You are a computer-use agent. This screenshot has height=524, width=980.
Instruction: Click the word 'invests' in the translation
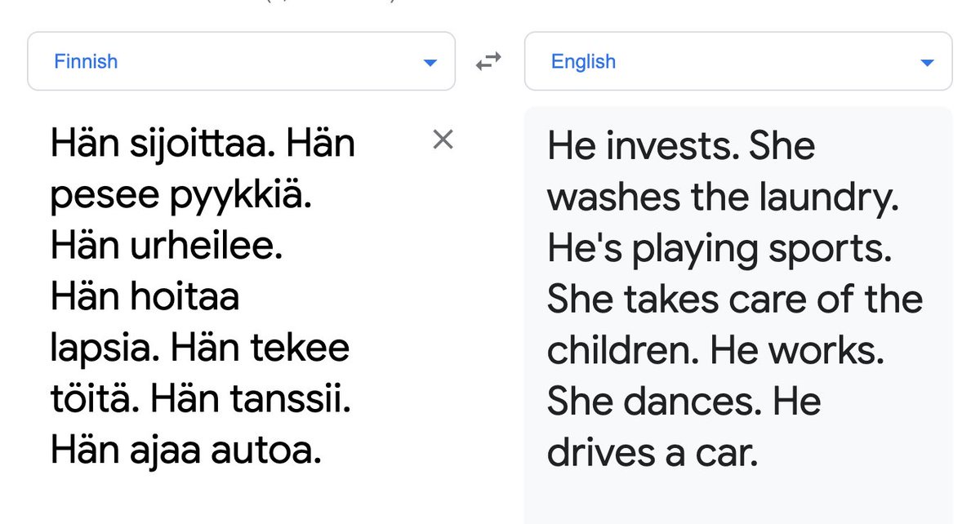[655, 147]
